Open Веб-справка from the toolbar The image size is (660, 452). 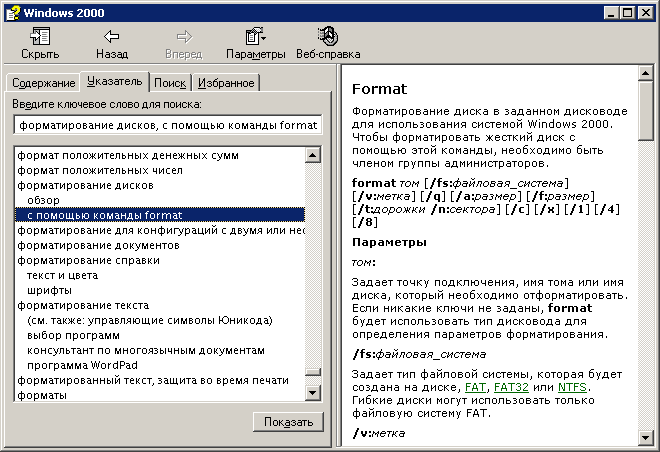coord(328,43)
